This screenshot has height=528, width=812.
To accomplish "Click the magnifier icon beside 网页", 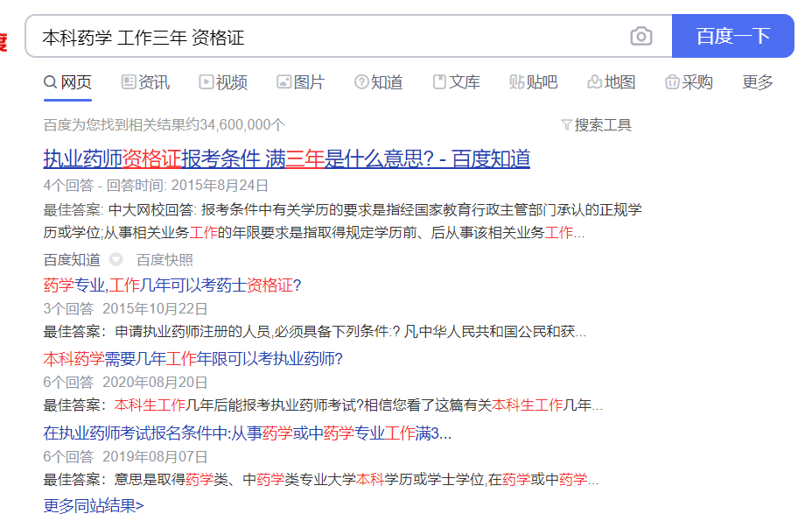I will click(50, 81).
